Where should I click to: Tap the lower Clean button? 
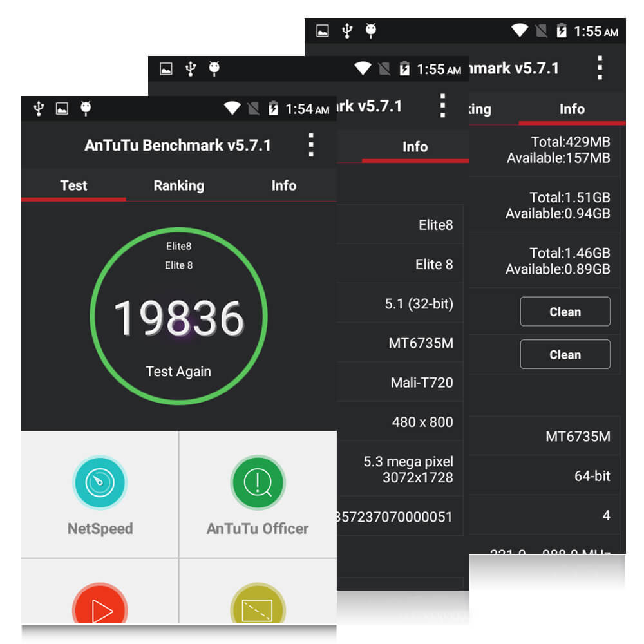click(565, 354)
